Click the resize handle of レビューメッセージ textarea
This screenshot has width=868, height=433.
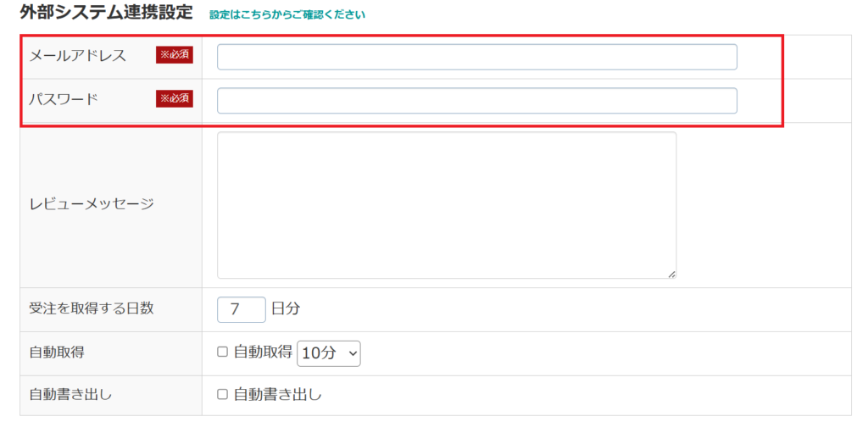pyautogui.click(x=671, y=274)
